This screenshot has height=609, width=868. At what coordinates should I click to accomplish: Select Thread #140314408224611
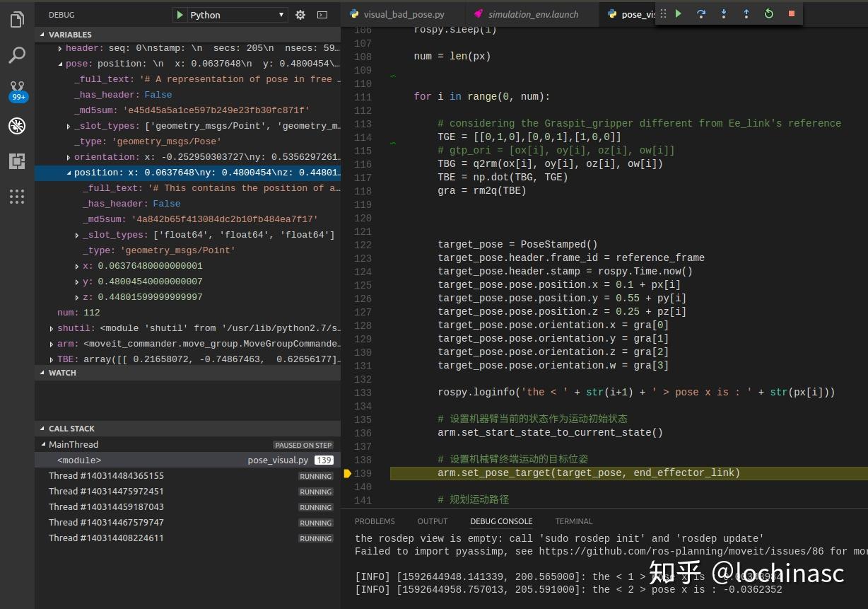pyautogui.click(x=187, y=538)
